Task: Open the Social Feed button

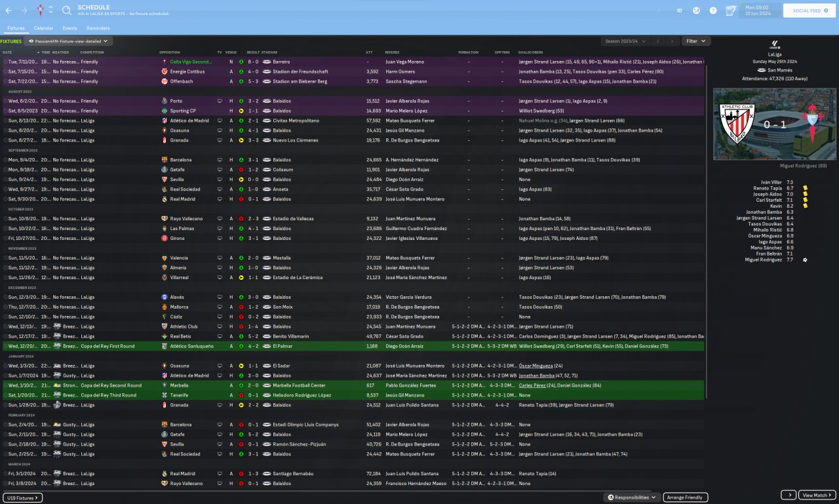Action: pos(810,10)
